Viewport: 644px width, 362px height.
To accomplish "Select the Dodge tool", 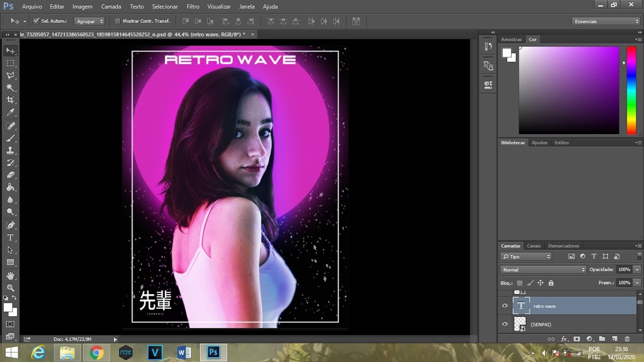I will click(10, 212).
